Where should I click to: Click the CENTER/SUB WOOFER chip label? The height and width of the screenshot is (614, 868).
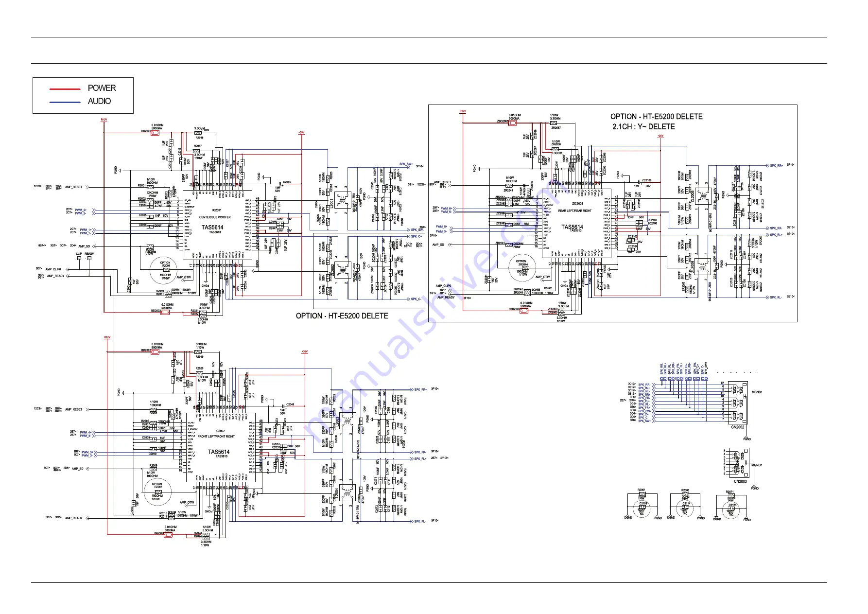click(x=215, y=217)
